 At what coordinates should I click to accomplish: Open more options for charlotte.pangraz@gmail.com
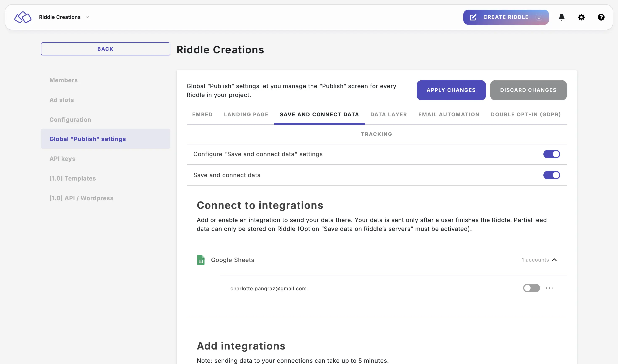click(549, 288)
